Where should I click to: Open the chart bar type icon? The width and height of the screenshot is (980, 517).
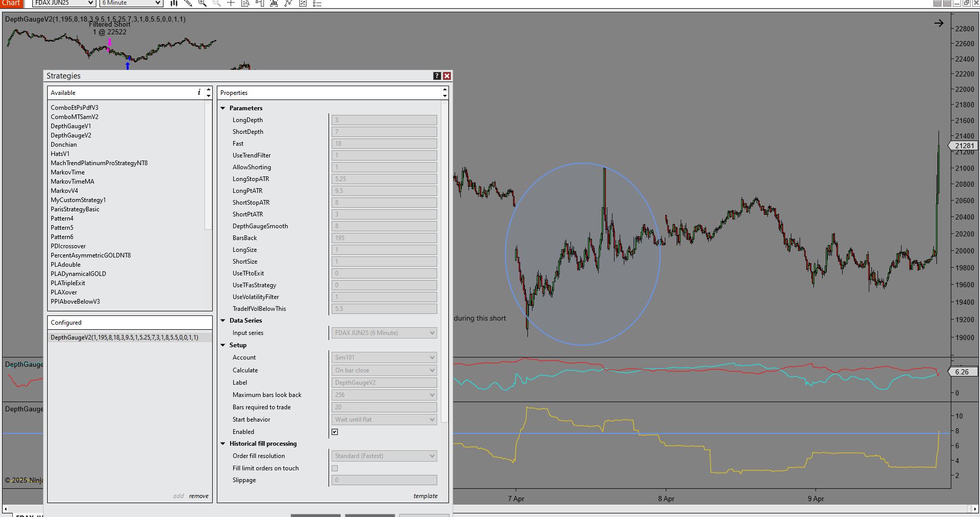click(x=174, y=3)
